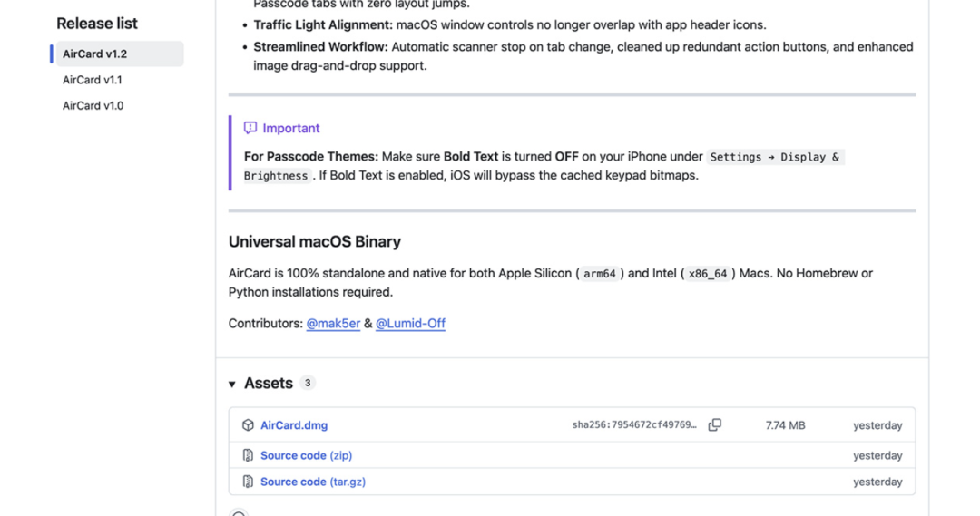This screenshot has width=980, height=516.
Task: Click the x86_64 code label
Action: pos(708,274)
